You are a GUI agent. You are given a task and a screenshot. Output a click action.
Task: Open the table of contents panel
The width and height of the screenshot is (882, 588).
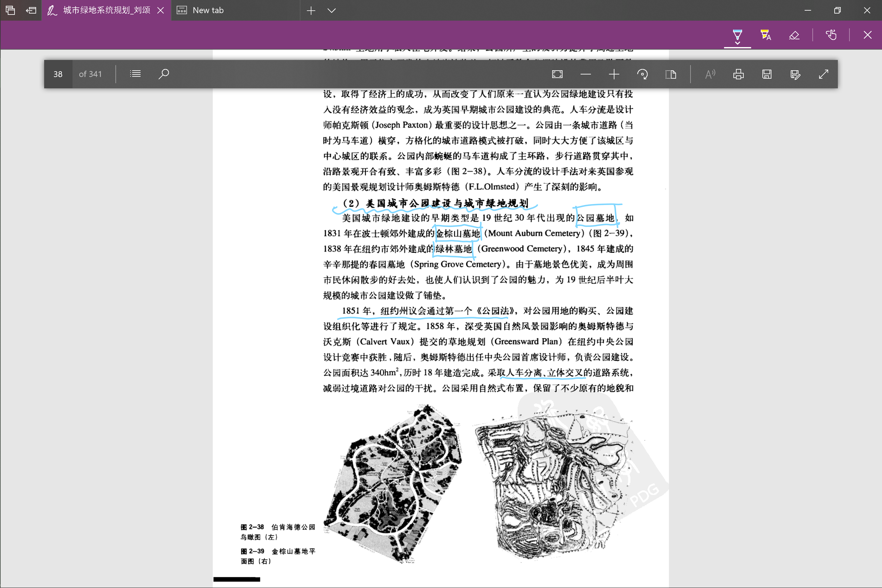point(135,74)
